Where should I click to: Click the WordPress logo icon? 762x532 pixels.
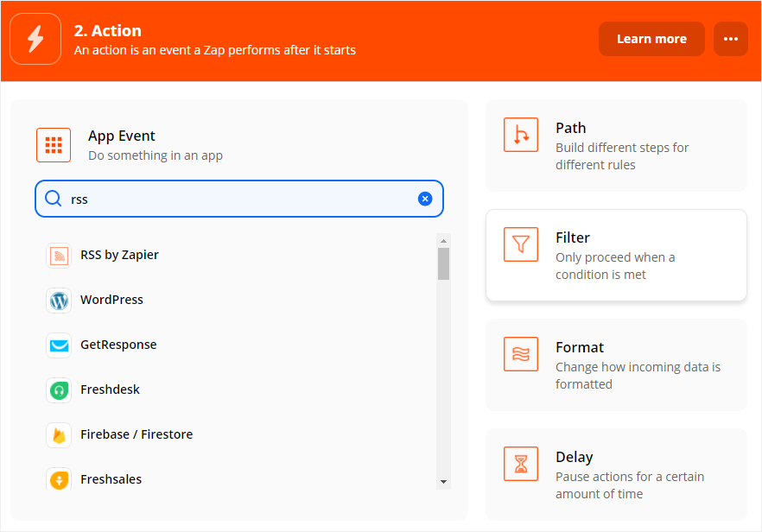(59, 301)
